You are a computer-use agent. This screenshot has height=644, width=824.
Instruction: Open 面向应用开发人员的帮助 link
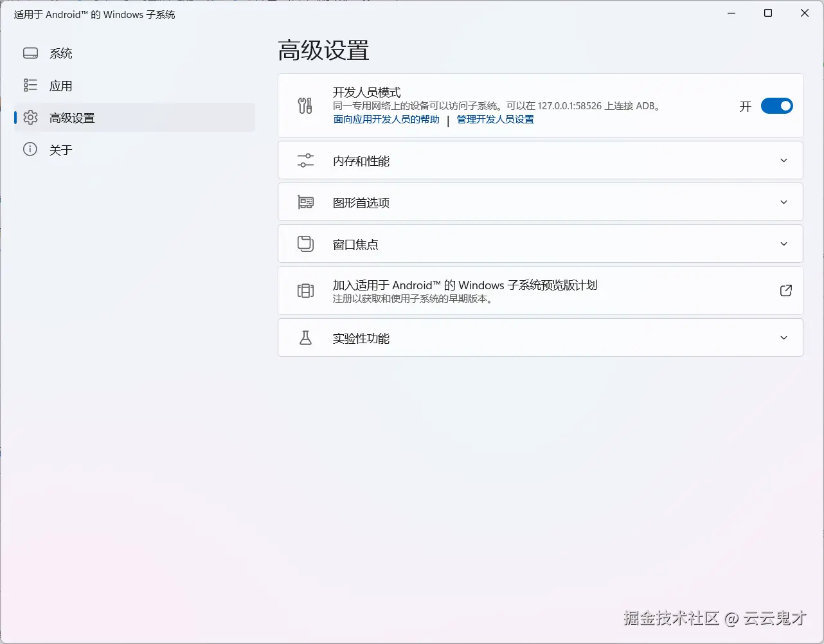(x=386, y=120)
